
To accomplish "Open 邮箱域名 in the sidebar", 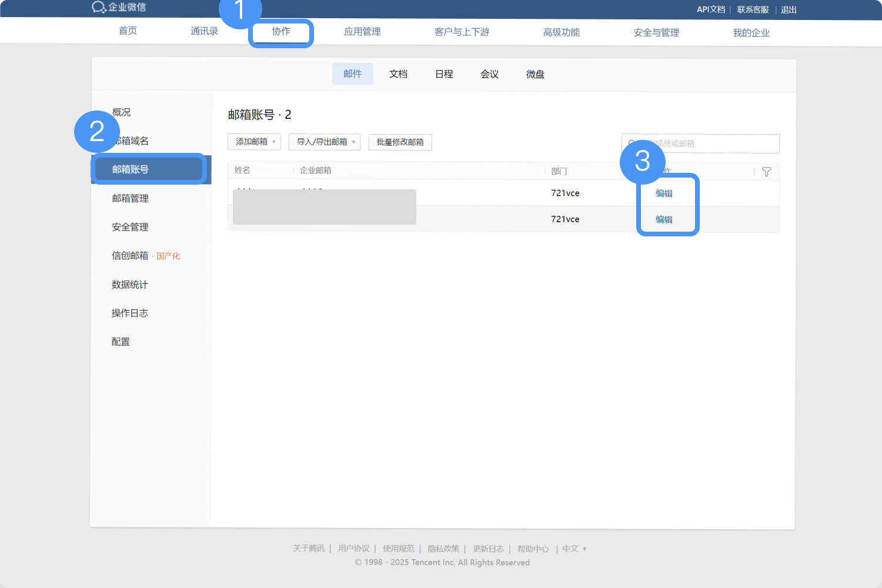I will tap(131, 141).
